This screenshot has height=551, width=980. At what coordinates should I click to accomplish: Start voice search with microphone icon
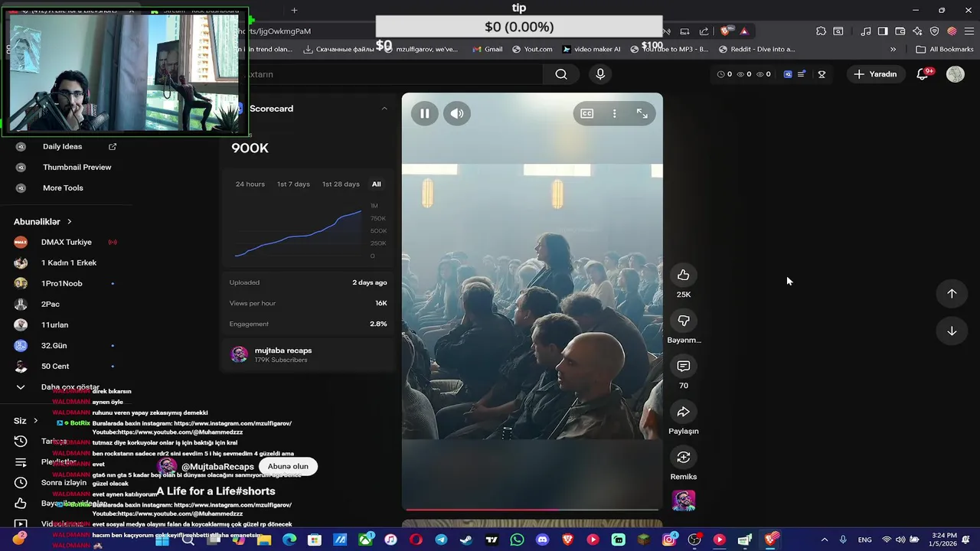coord(600,74)
